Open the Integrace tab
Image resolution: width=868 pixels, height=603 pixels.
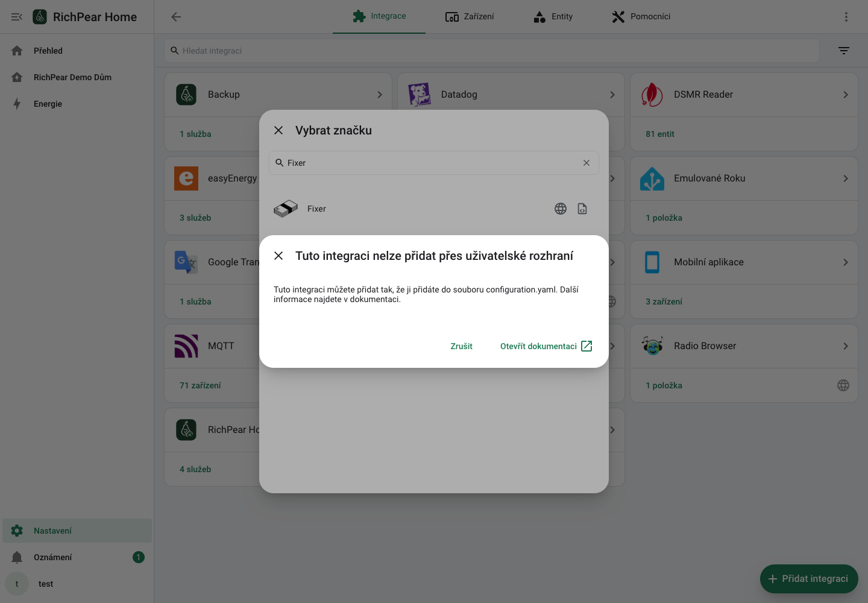coord(379,16)
